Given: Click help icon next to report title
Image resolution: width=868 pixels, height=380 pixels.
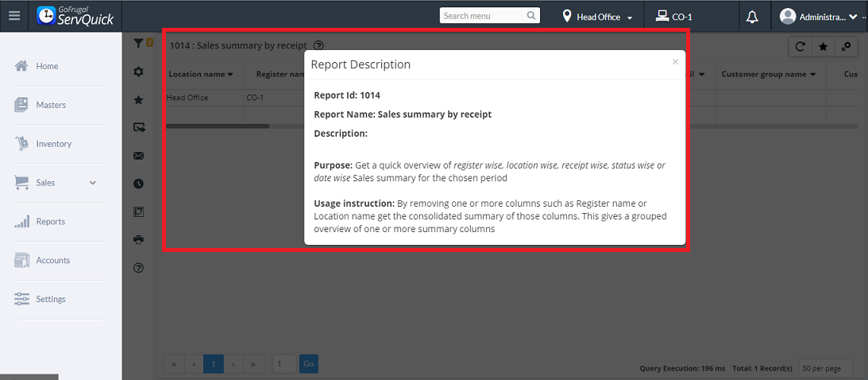Looking at the screenshot, I should 318,46.
